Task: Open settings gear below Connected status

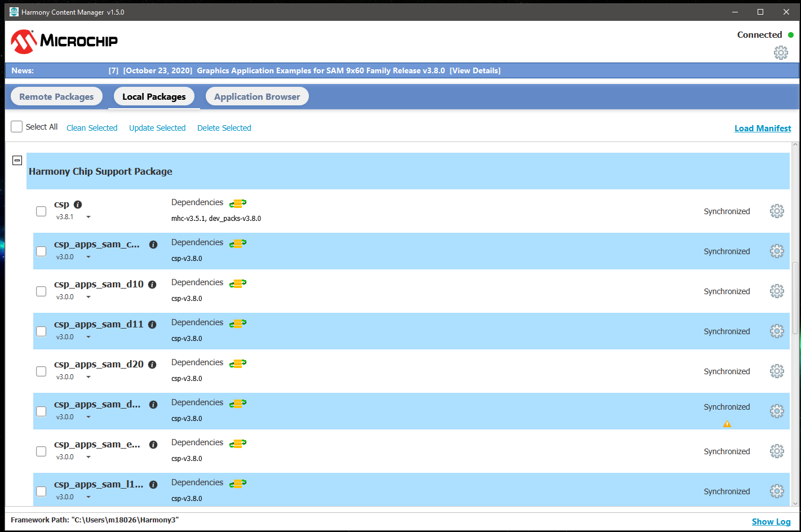Action: [781, 53]
